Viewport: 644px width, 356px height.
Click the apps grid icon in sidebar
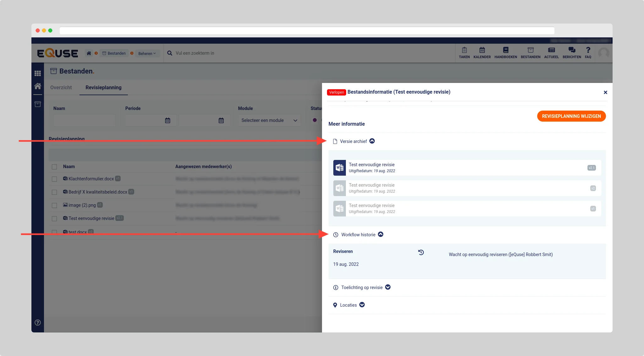pyautogui.click(x=38, y=73)
